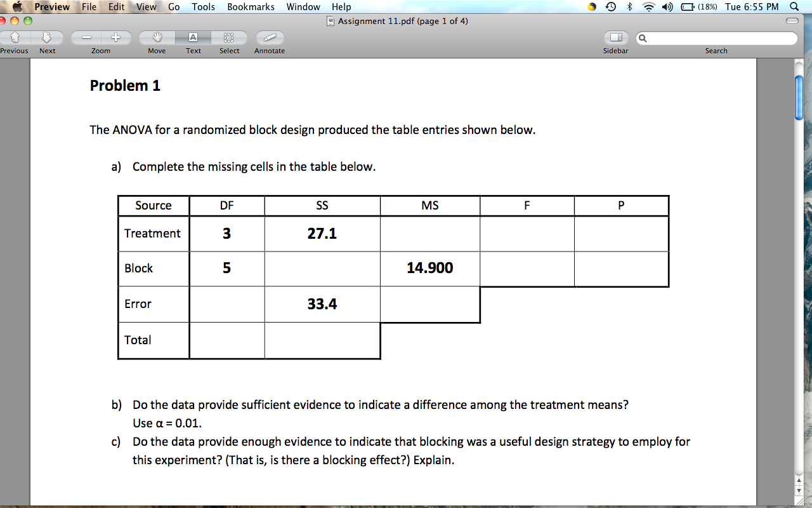Open the Annotate tool
812x508 pixels.
(x=269, y=38)
